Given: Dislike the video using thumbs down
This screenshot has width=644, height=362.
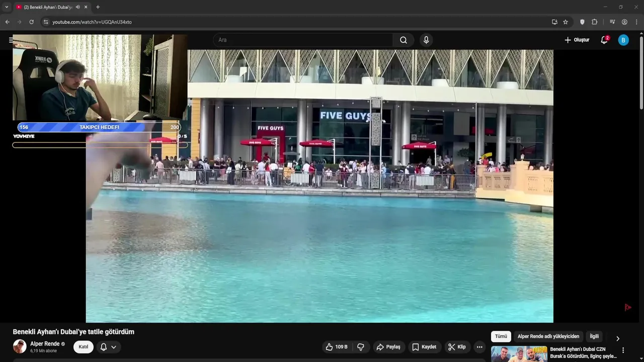Looking at the screenshot, I should (x=361, y=347).
